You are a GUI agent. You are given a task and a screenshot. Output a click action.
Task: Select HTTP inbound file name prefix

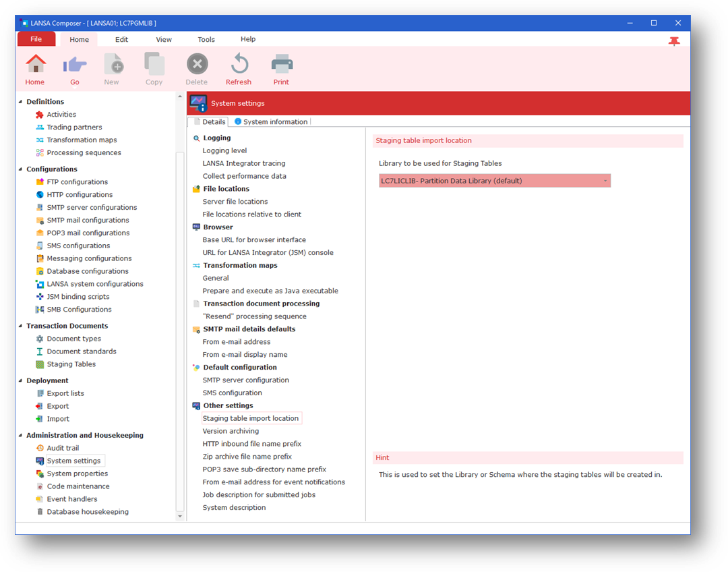pyautogui.click(x=251, y=444)
